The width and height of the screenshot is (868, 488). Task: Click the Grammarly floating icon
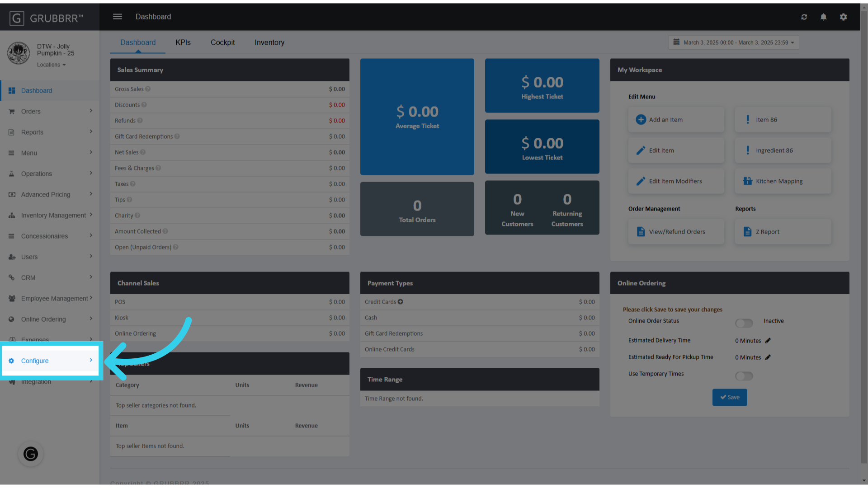[x=31, y=454]
